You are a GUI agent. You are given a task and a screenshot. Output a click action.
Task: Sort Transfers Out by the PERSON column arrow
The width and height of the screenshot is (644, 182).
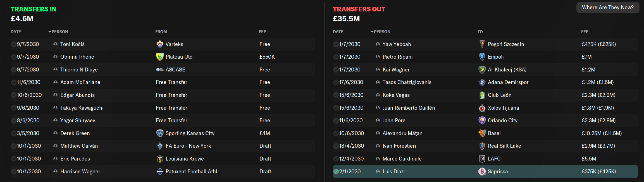(372, 32)
